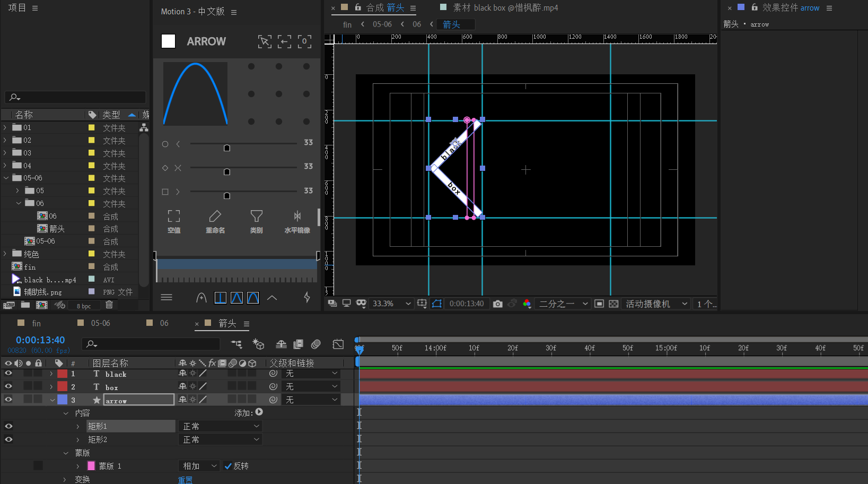Click region of interest icon in viewer
This screenshot has height=484, width=868.
[599, 304]
